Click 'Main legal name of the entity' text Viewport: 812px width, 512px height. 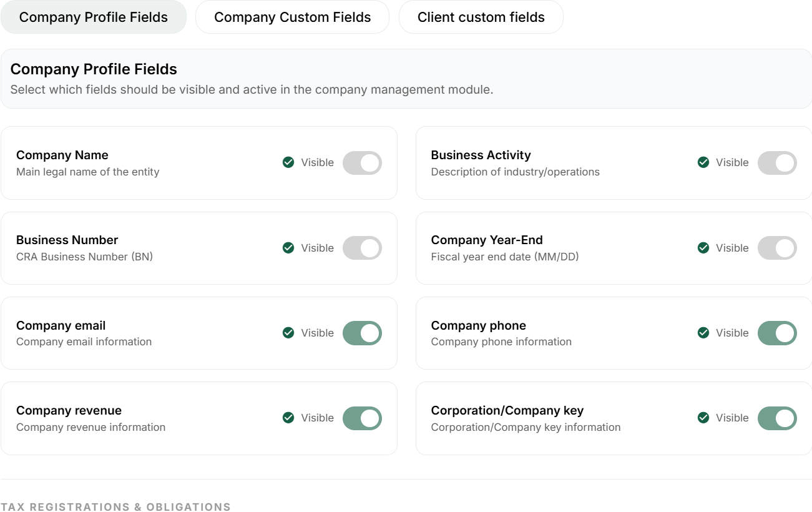[x=88, y=172]
